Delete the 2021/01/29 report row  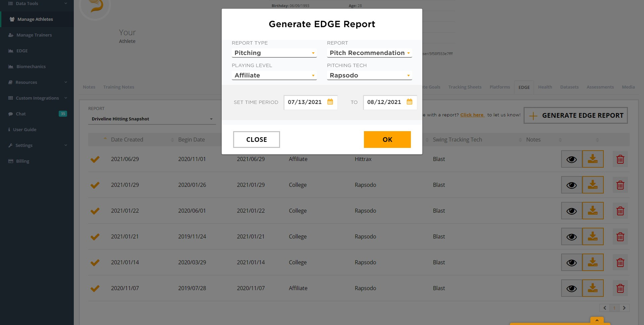click(620, 185)
